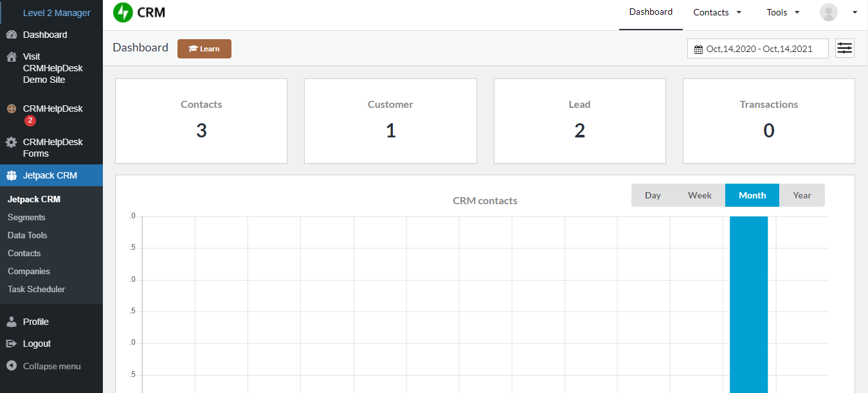Click the Logout arrow icon

point(11,344)
